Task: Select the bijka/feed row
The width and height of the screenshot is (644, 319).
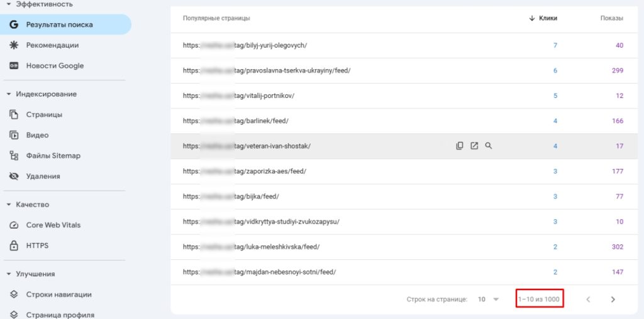Action: pyautogui.click(x=404, y=197)
